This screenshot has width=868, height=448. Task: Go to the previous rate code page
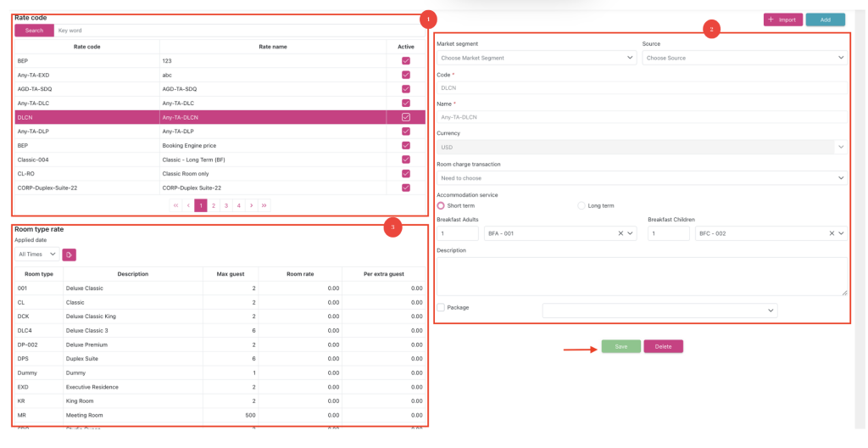coord(188,205)
